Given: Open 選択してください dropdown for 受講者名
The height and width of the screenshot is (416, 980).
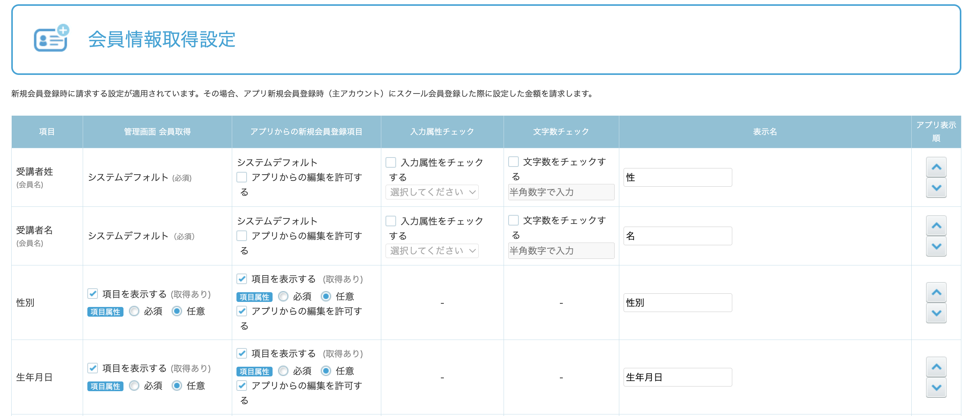Looking at the screenshot, I should (x=432, y=251).
